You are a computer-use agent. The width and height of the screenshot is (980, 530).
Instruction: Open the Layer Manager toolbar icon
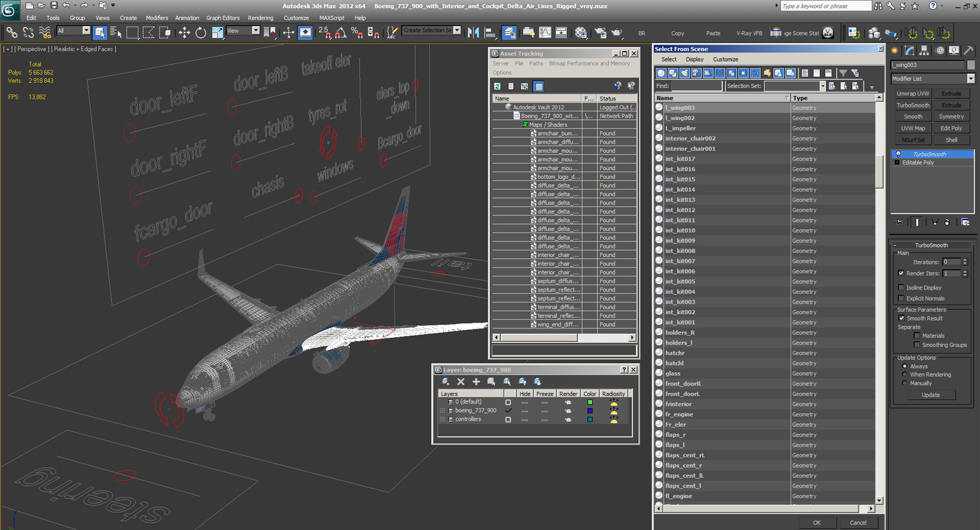click(x=509, y=32)
